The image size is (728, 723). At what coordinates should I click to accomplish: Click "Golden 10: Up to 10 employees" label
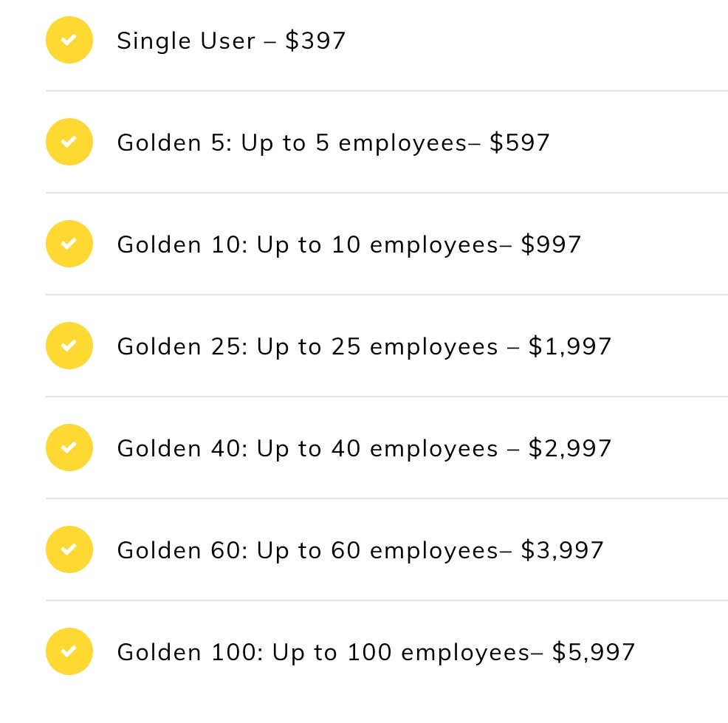(x=307, y=244)
